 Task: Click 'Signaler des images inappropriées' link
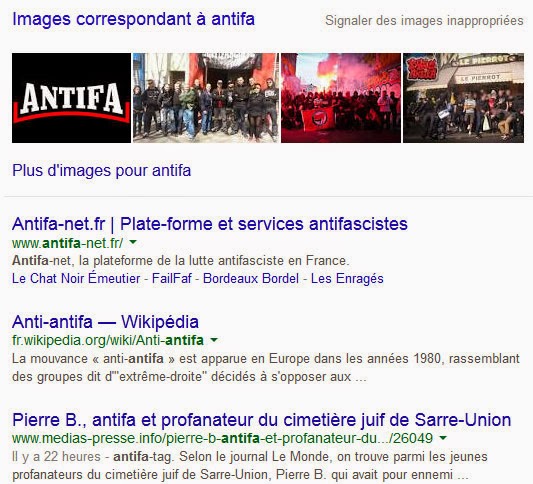424,20
